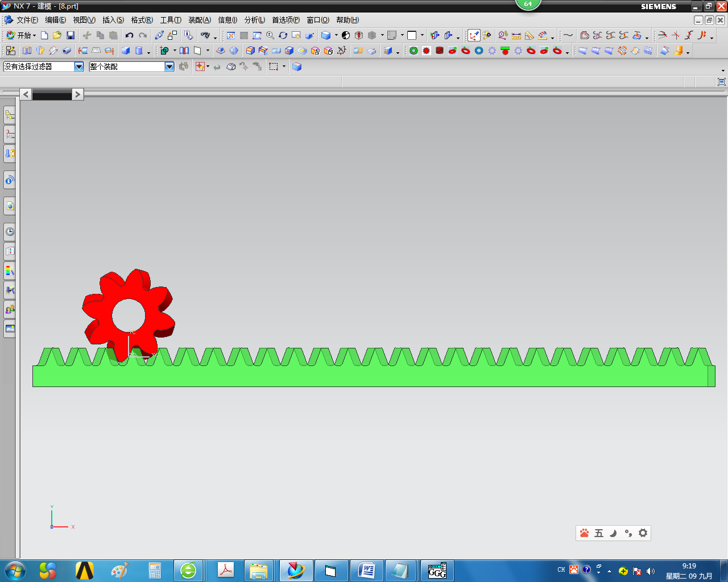The height and width of the screenshot is (582, 728).
Task: Click the left scroll arrow button
Action: (26, 94)
